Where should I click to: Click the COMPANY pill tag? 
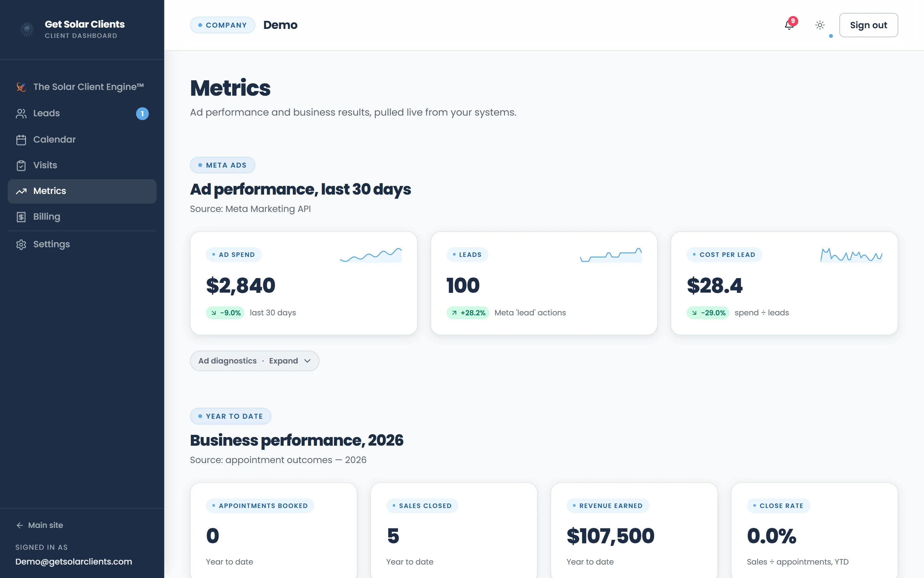click(x=223, y=25)
